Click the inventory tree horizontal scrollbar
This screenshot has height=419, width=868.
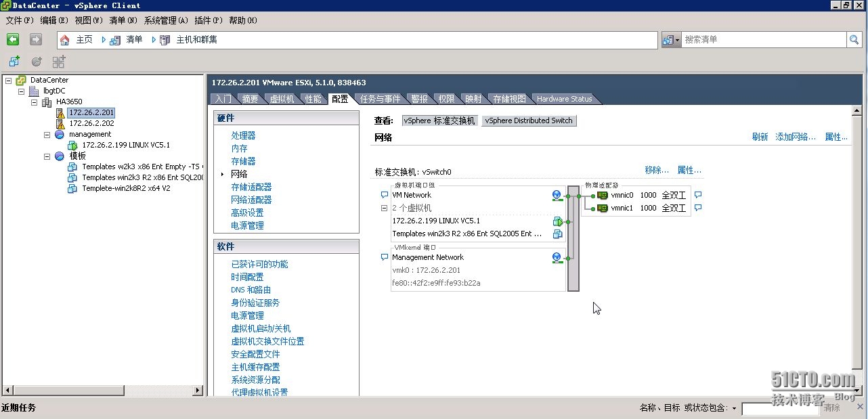103,391
